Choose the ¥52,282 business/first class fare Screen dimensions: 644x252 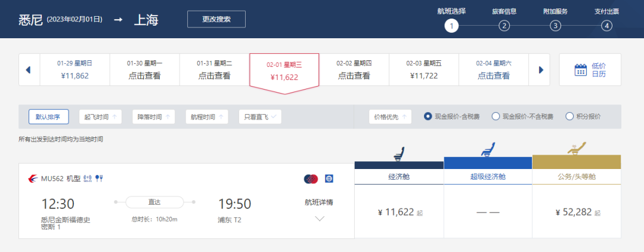point(576,212)
